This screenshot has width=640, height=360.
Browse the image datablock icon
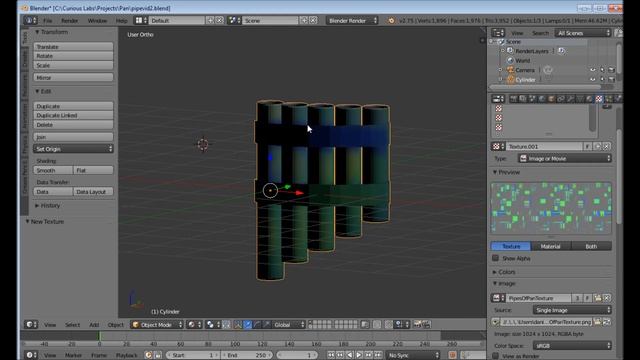pyautogui.click(x=498, y=298)
